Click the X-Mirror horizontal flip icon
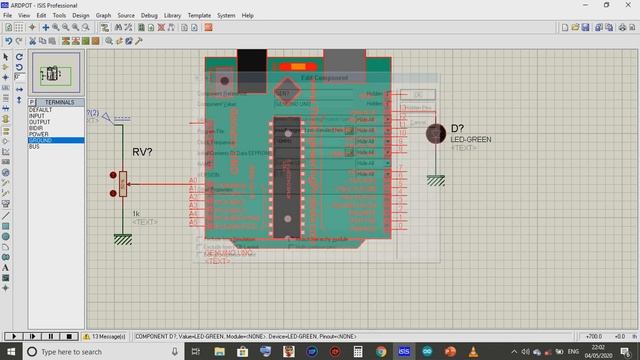640x360 pixels. pyautogui.click(x=19, y=89)
